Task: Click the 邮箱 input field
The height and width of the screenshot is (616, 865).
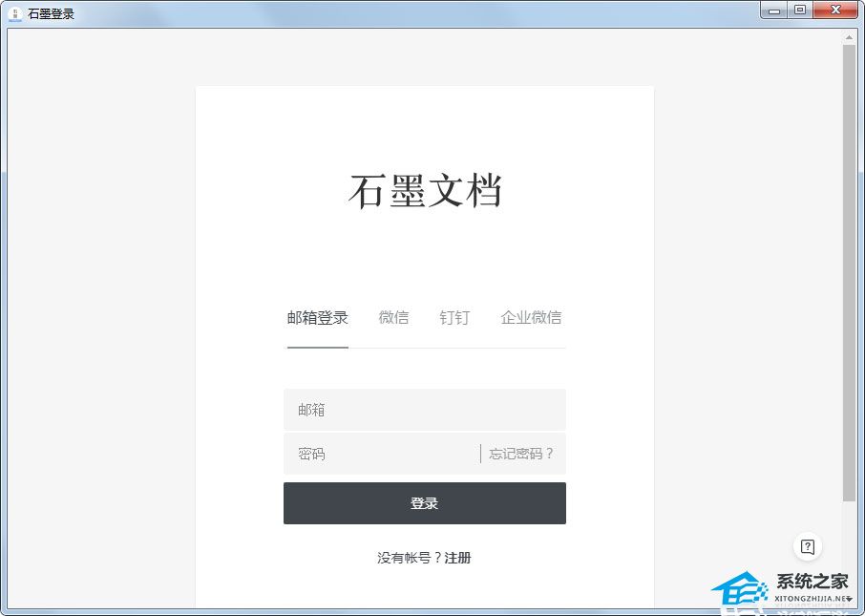Action: (x=425, y=410)
